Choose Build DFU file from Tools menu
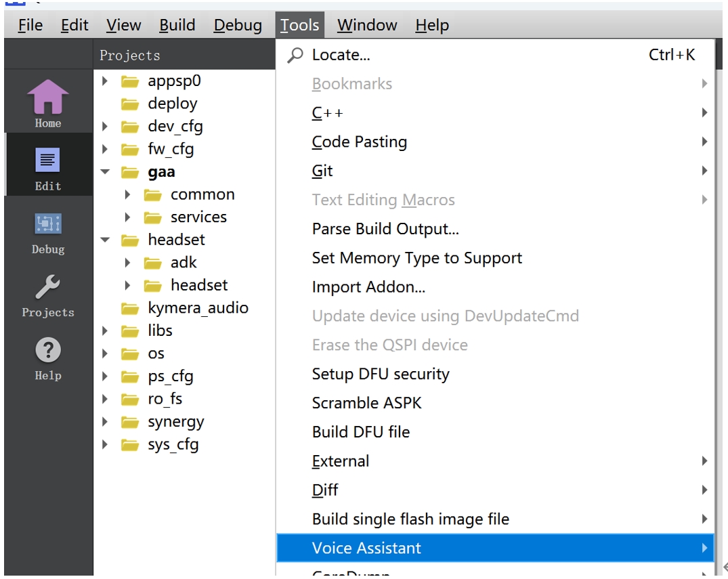 click(361, 432)
